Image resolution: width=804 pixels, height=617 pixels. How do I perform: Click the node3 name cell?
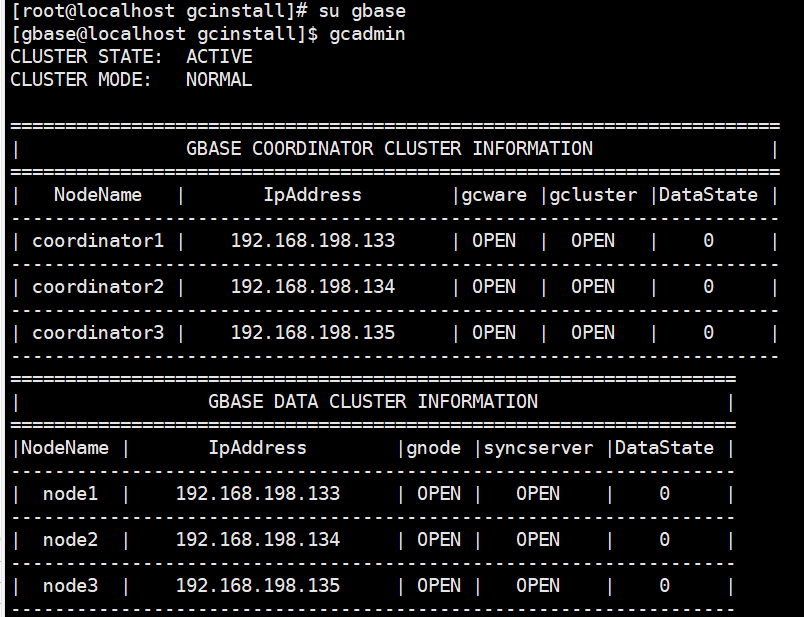tap(70, 586)
